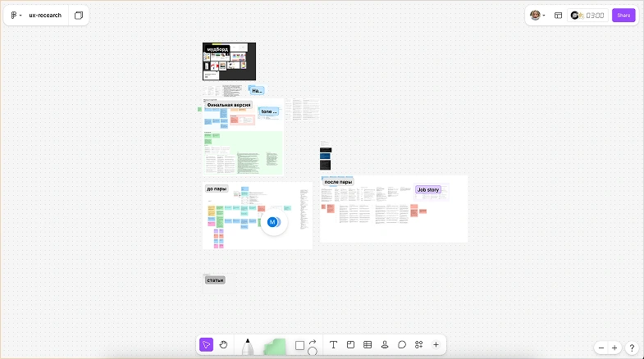The height and width of the screenshot is (359, 644).
Task: Click the layout panel icon near timer
Action: click(558, 16)
